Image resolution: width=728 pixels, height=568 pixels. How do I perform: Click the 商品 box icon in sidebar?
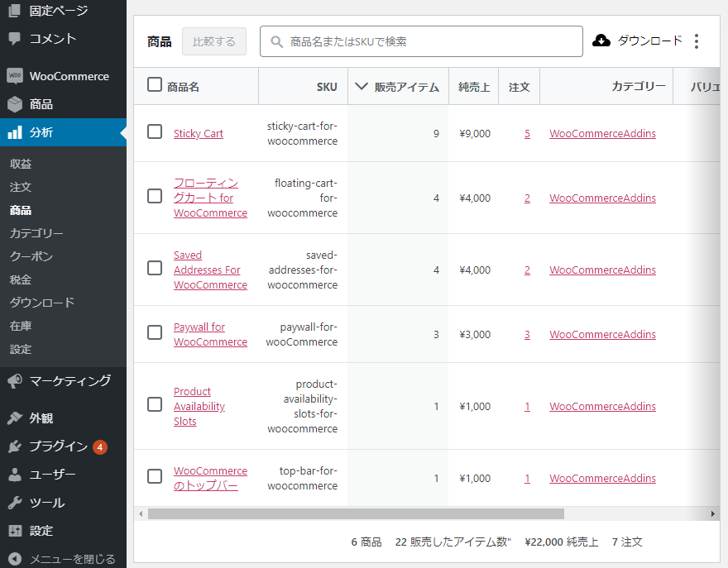point(15,104)
